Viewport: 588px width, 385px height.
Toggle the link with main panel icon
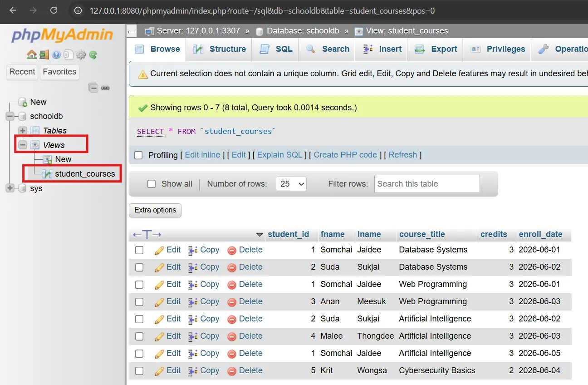(x=105, y=88)
